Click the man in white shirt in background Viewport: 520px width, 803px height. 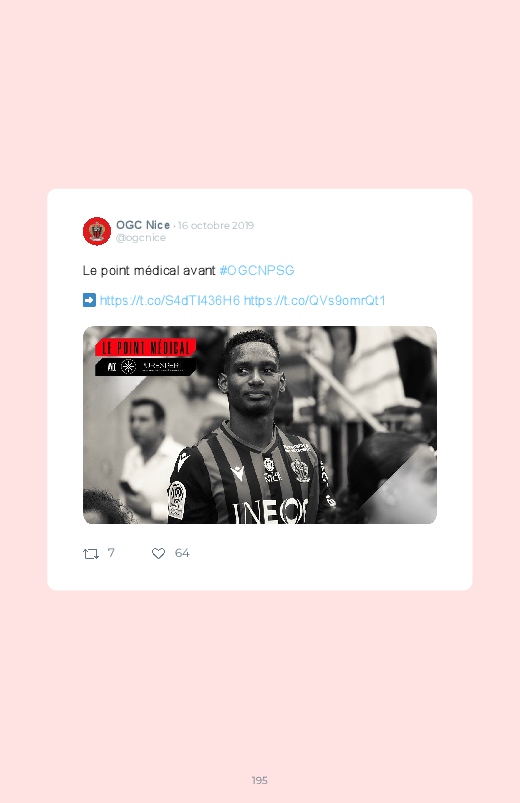[x=148, y=458]
